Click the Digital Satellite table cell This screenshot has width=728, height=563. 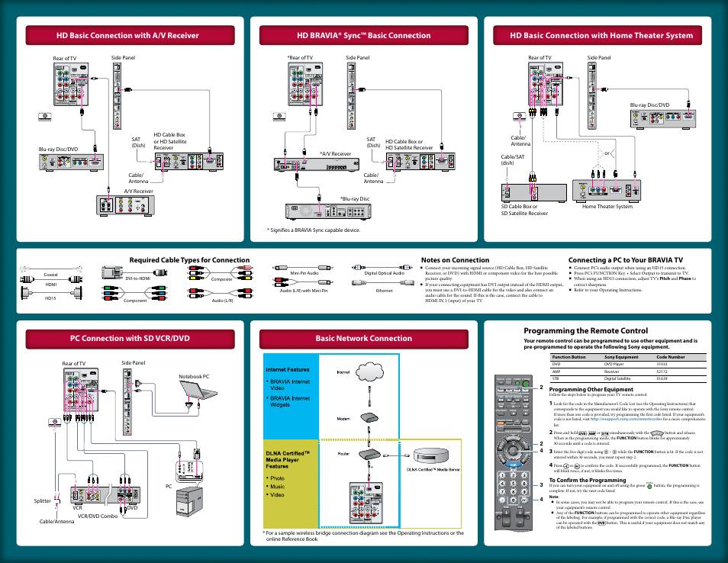617,378
